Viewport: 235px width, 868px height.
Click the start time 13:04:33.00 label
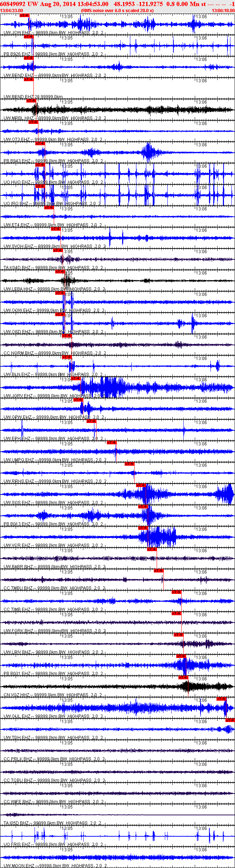pos(12,11)
